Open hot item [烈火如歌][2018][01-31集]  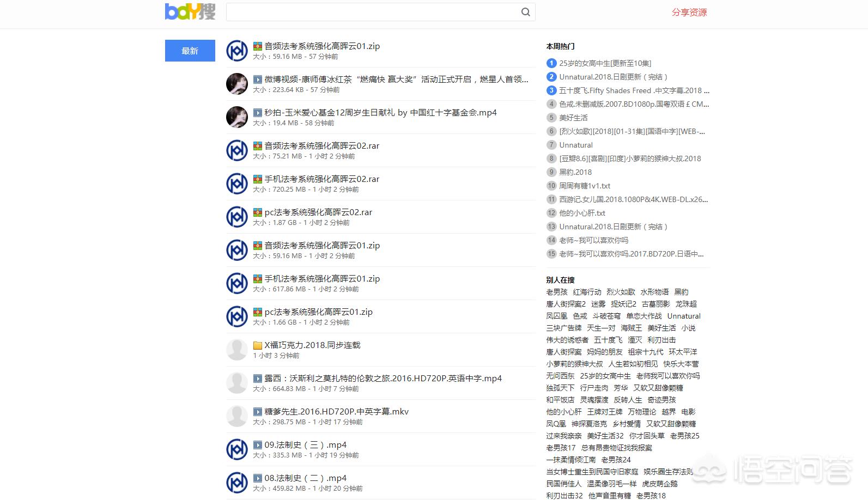tap(632, 131)
